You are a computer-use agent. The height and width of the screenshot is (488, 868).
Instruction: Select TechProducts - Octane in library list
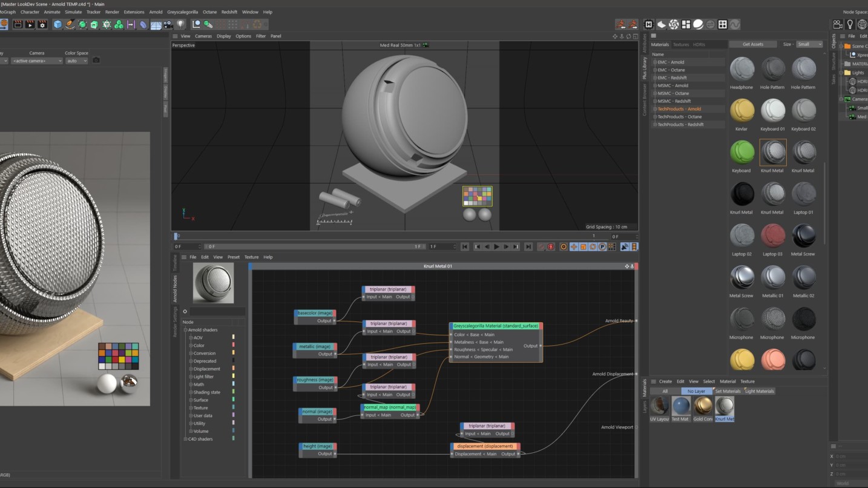point(679,116)
